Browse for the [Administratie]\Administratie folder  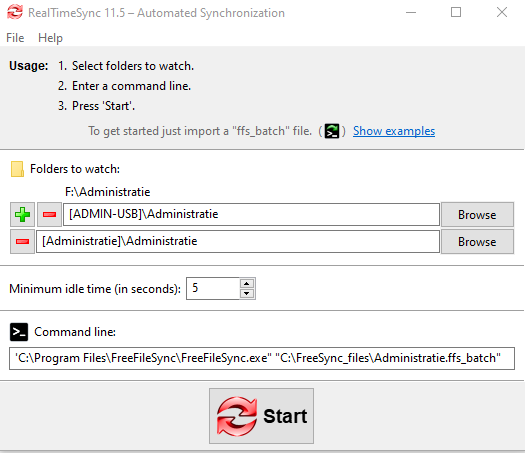(x=477, y=242)
